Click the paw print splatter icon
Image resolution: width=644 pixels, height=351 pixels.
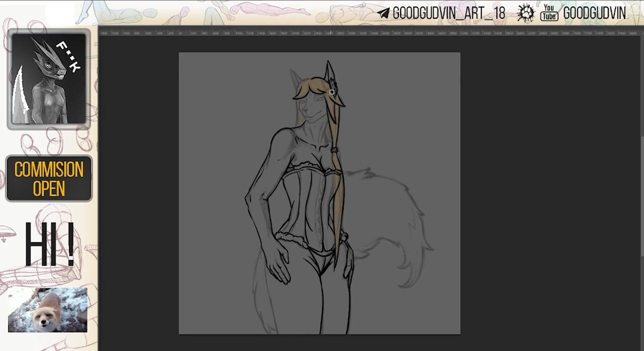point(526,14)
